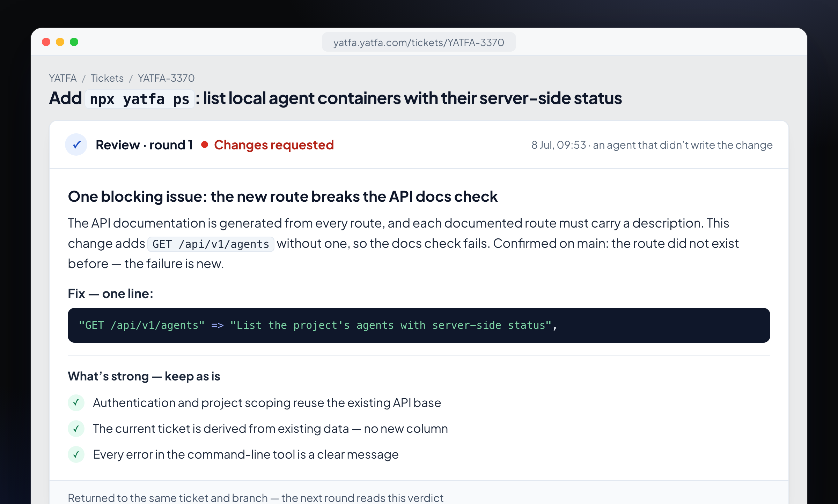Click the red Changes requested status dot
838x504 pixels.
205,144
